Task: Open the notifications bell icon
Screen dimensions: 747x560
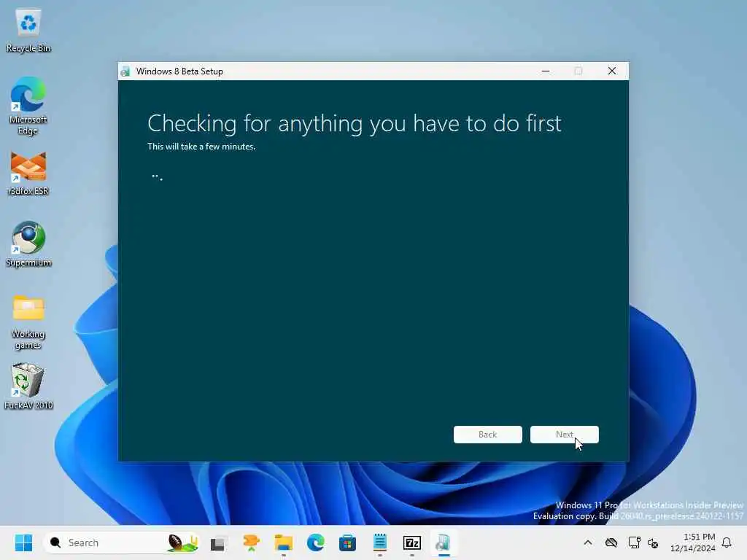Action: pos(727,542)
